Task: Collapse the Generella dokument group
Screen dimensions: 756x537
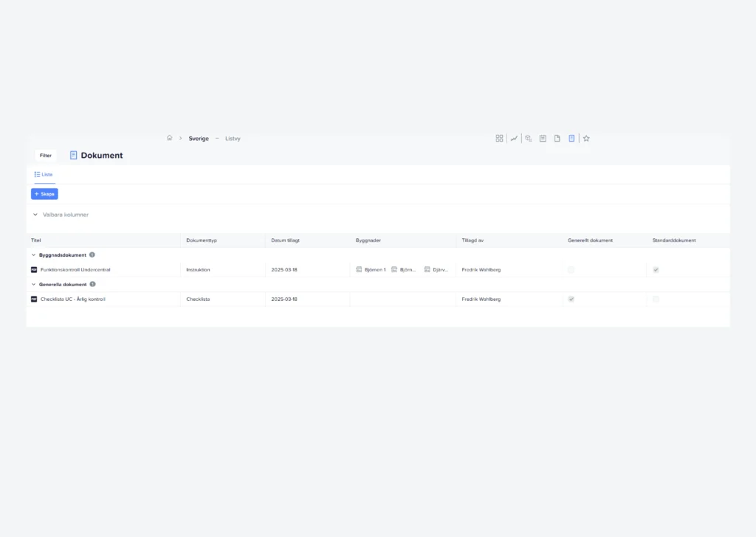Action: (x=33, y=285)
